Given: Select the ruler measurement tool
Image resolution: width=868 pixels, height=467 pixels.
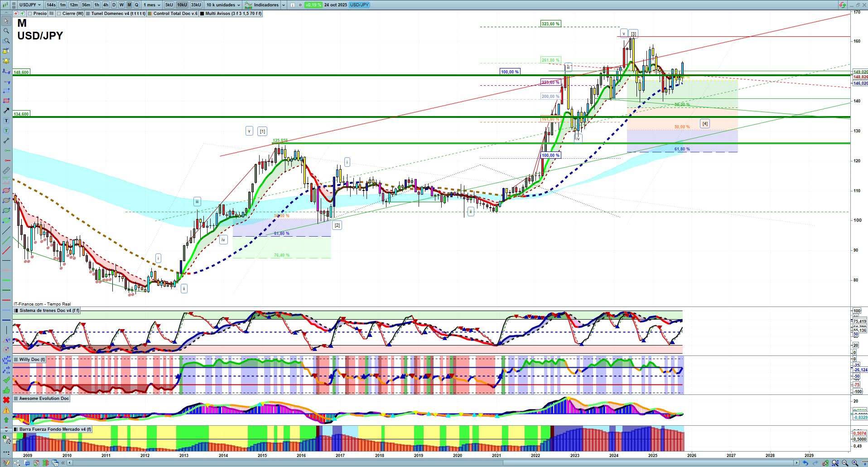Looking at the screenshot, I should 6,170.
